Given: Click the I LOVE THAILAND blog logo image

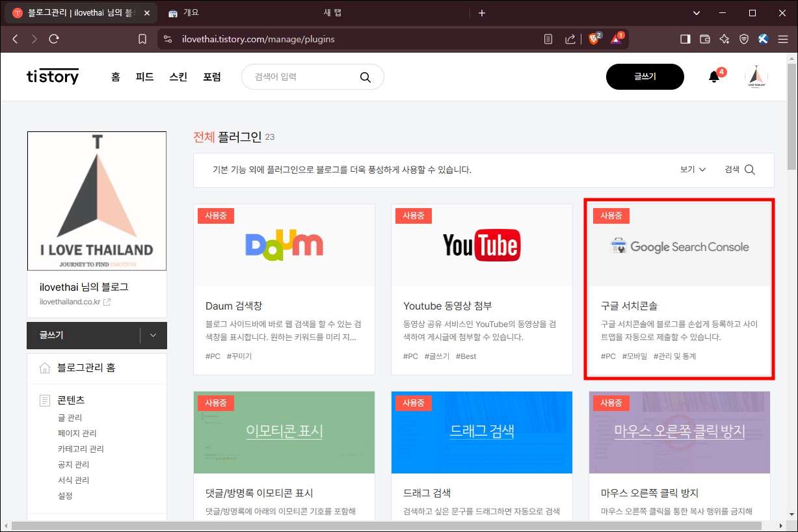Looking at the screenshot, I should [x=97, y=201].
